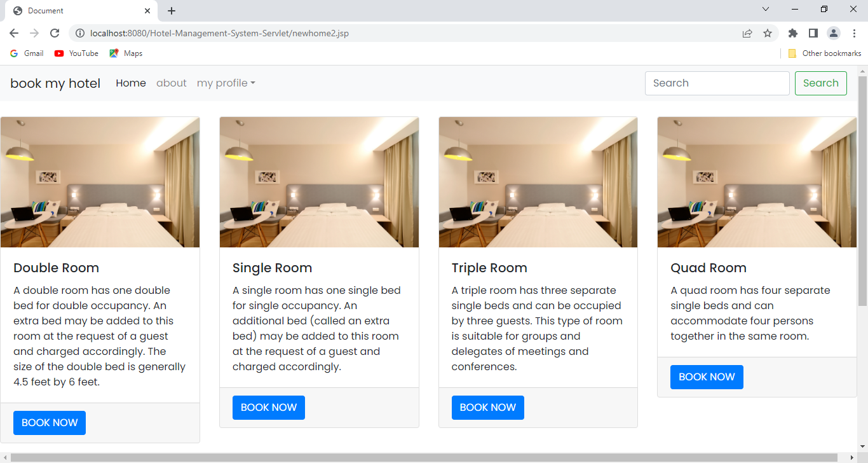View site information icon in address bar
Image resolution: width=868 pixels, height=463 pixels.
pos(80,33)
